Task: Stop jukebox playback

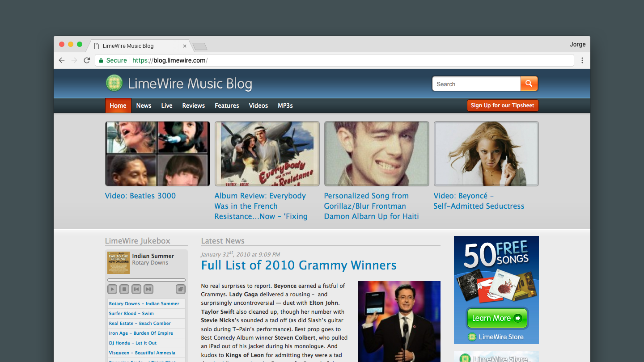Action: [124, 289]
